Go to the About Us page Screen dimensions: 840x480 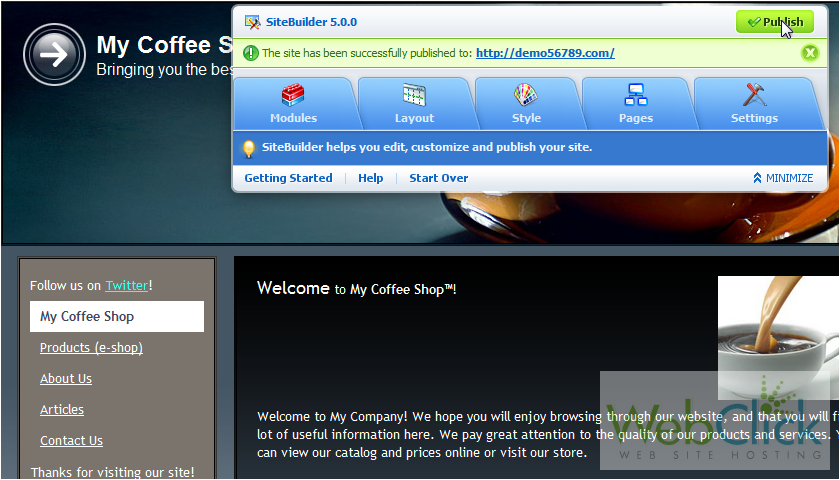(x=66, y=379)
